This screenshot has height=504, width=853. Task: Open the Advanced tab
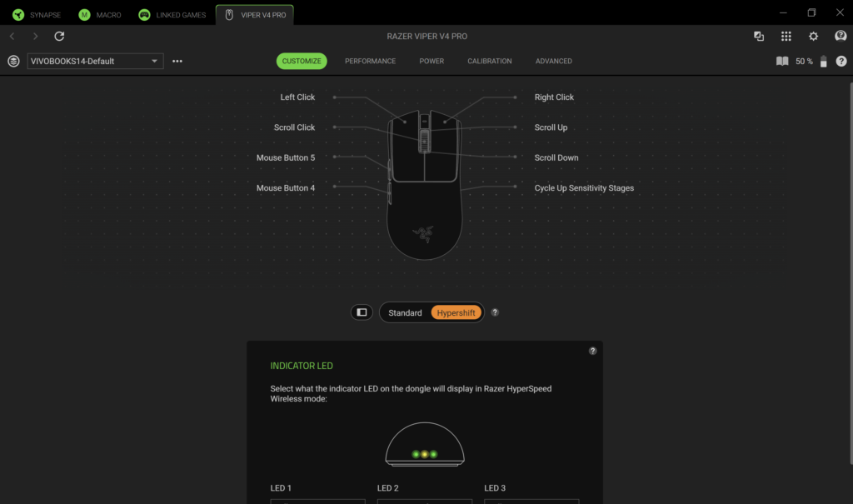tap(553, 61)
